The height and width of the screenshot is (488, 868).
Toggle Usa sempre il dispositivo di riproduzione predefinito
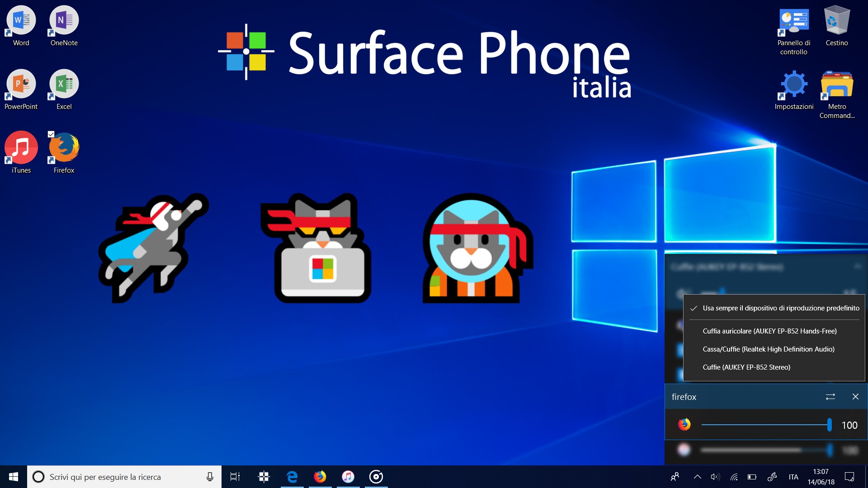click(774, 308)
